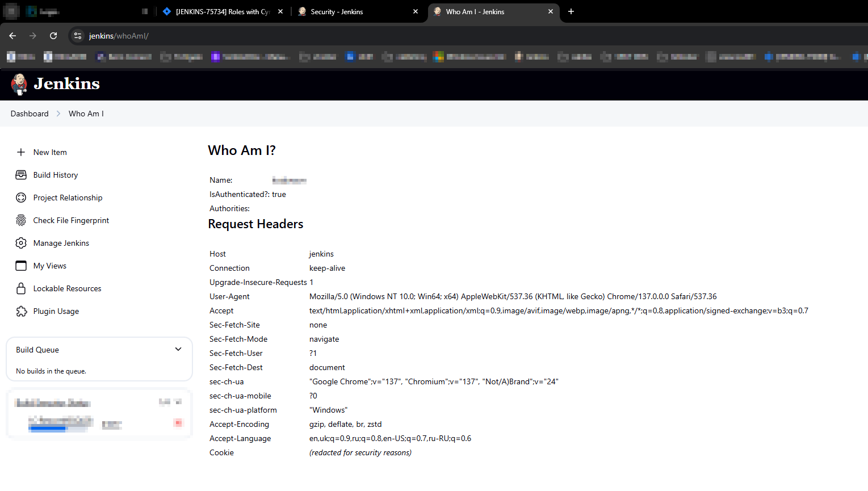Reload the page with the refresh button
This screenshot has height=491, width=868.
click(53, 36)
